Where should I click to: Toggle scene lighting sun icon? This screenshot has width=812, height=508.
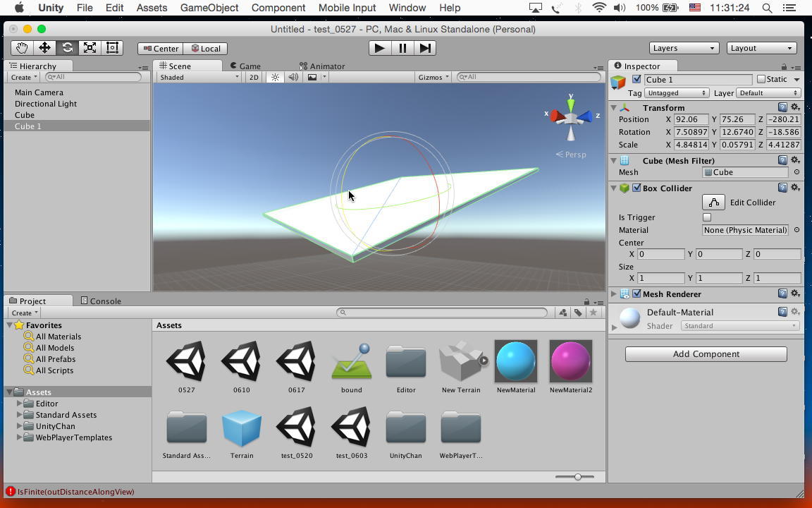point(275,78)
